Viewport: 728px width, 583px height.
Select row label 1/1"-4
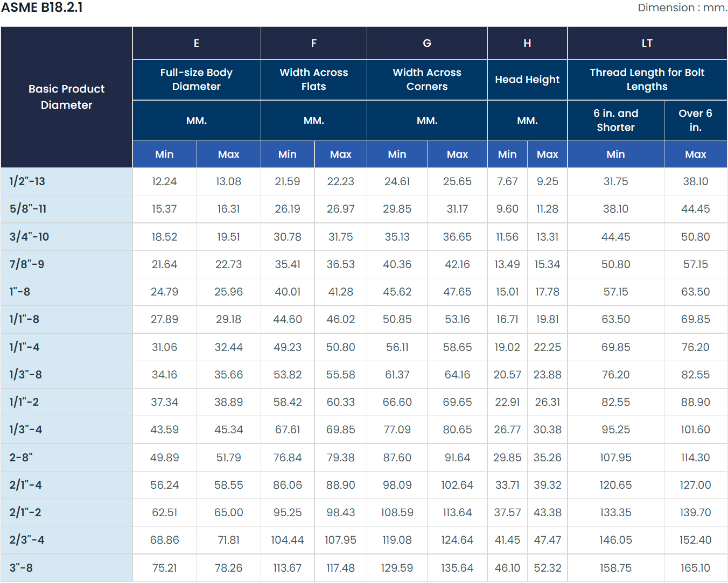[24, 347]
